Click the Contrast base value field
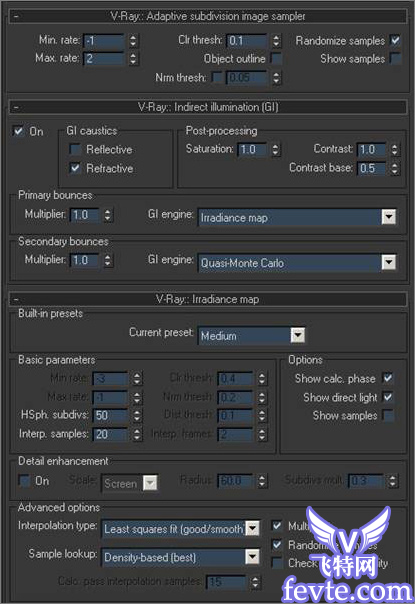The width and height of the screenshot is (415, 604). click(x=372, y=168)
